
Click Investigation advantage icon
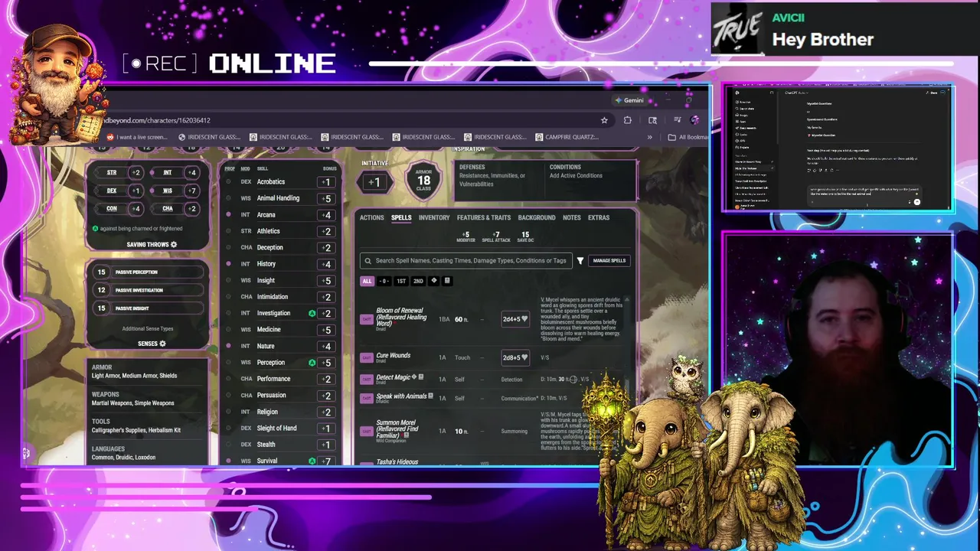312,314
